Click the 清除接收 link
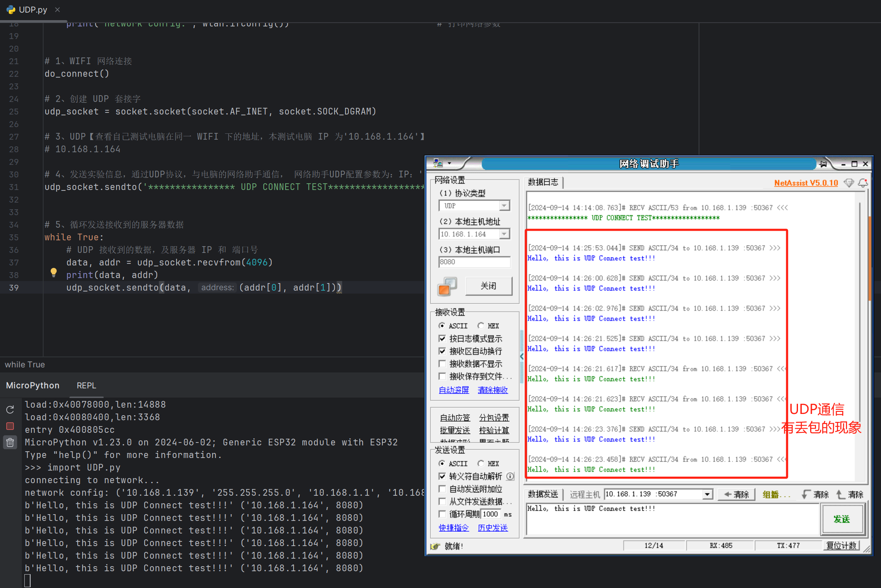The image size is (881, 588). [493, 390]
